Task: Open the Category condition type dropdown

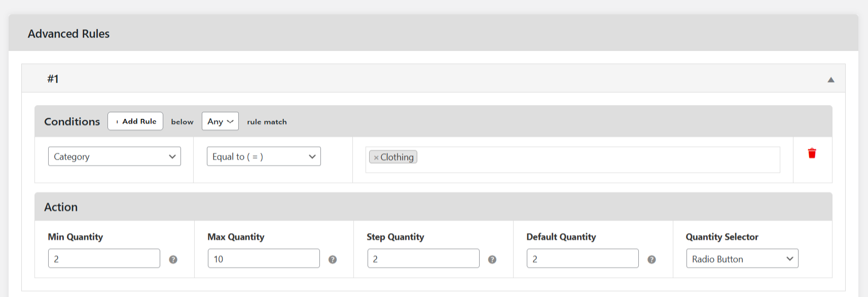Action: pyautogui.click(x=115, y=156)
